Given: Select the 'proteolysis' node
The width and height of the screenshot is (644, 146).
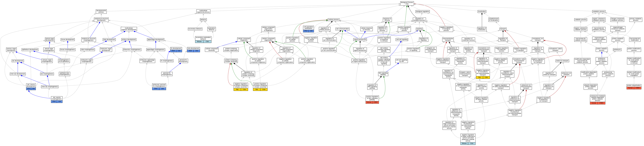Looking at the screenshot, I should [x=617, y=50].
